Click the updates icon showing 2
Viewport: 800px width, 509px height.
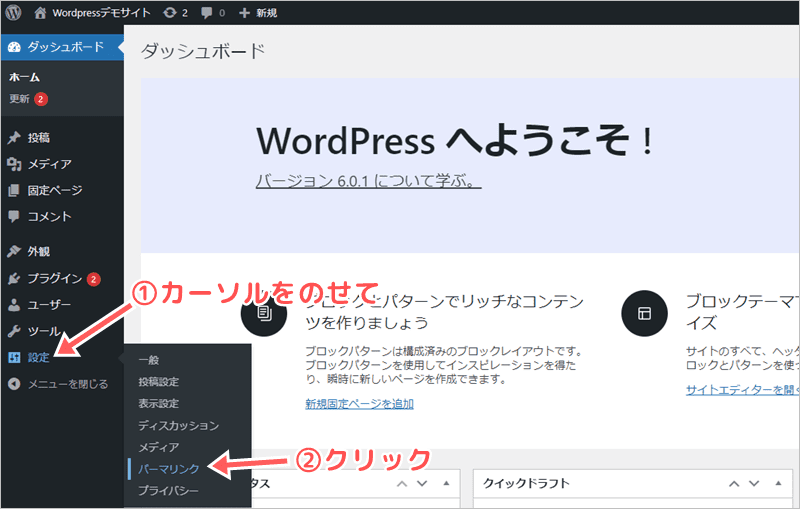[x=176, y=14]
